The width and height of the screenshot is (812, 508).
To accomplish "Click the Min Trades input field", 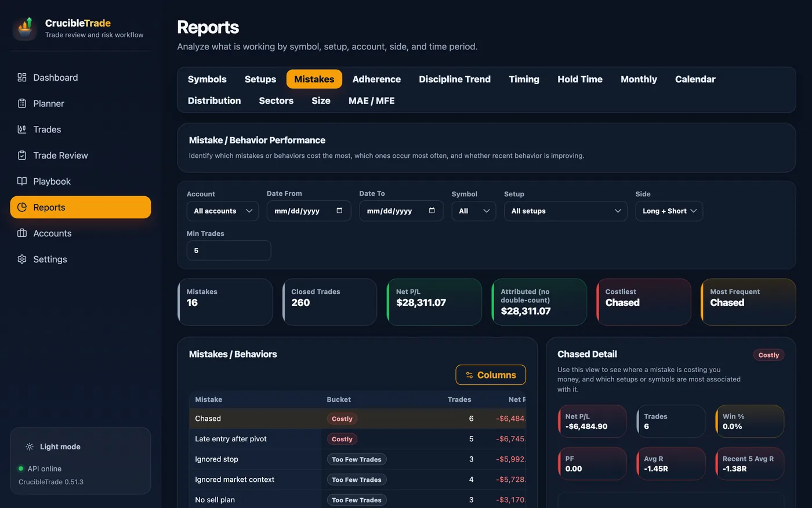I will point(229,250).
